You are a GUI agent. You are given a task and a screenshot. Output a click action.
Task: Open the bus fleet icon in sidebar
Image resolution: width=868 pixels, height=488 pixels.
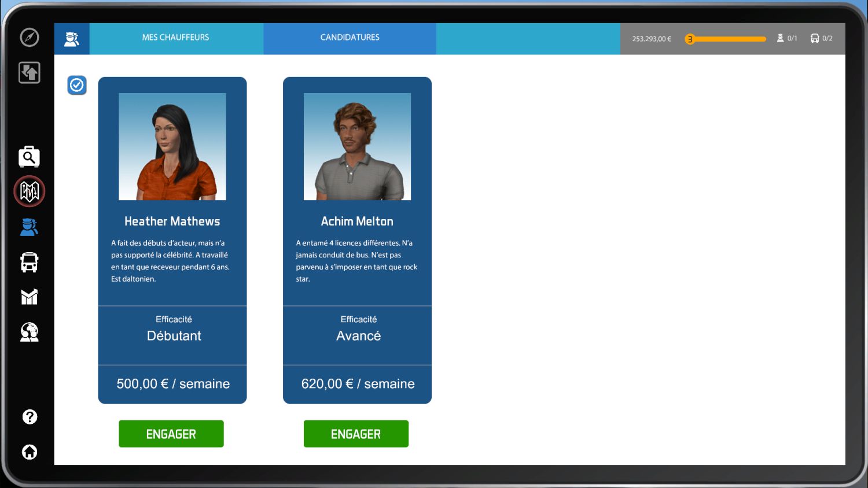30,262
